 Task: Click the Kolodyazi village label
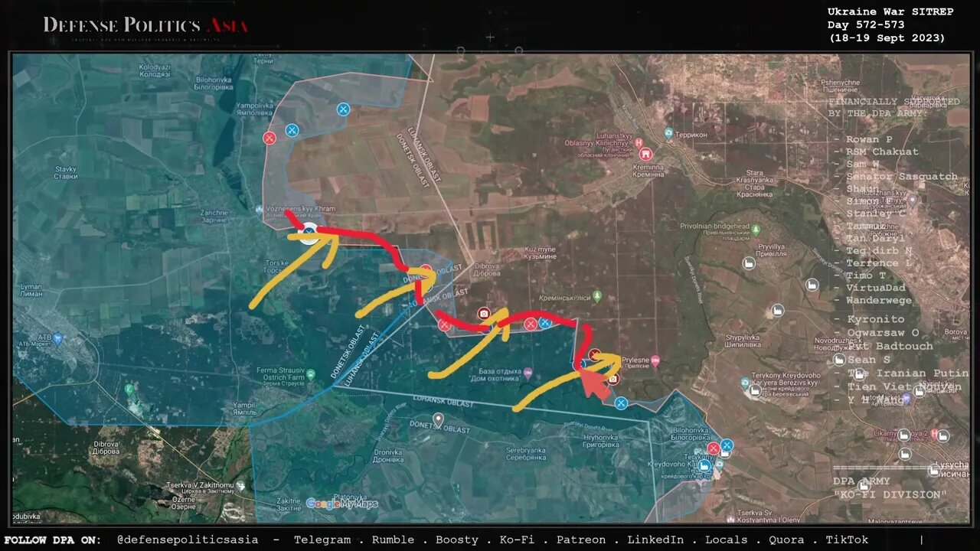tap(154, 70)
